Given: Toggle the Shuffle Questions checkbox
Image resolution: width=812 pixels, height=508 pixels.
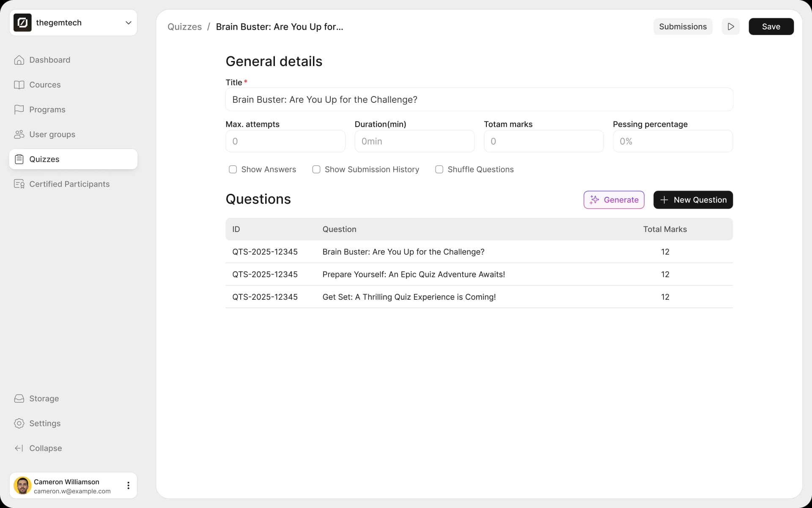Looking at the screenshot, I should 439,169.
